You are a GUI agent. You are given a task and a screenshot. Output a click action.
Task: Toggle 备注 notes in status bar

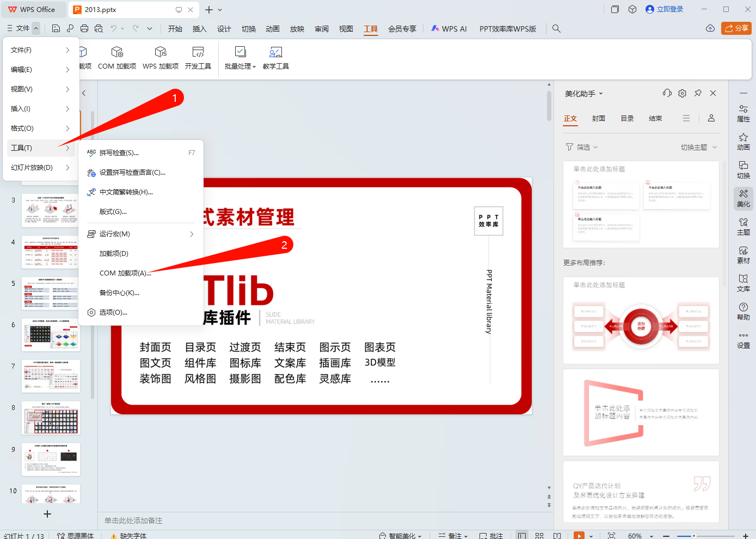[453, 536]
